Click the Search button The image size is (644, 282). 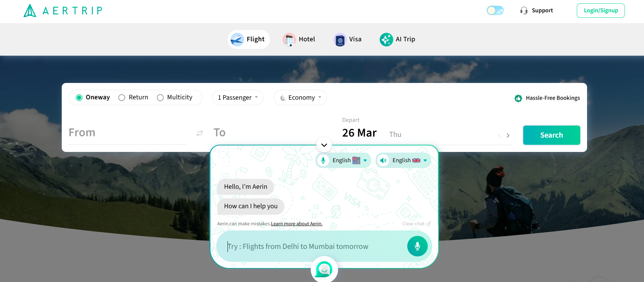point(552,135)
